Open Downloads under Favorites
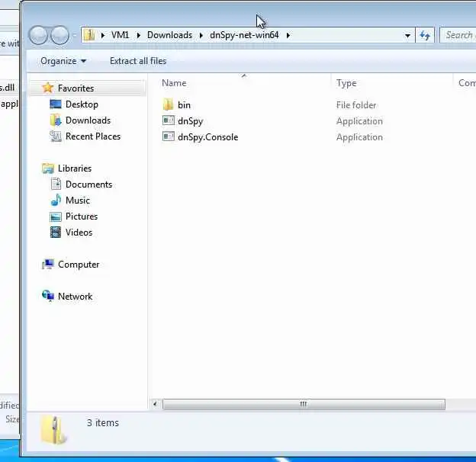This screenshot has width=476, height=462. point(88,120)
